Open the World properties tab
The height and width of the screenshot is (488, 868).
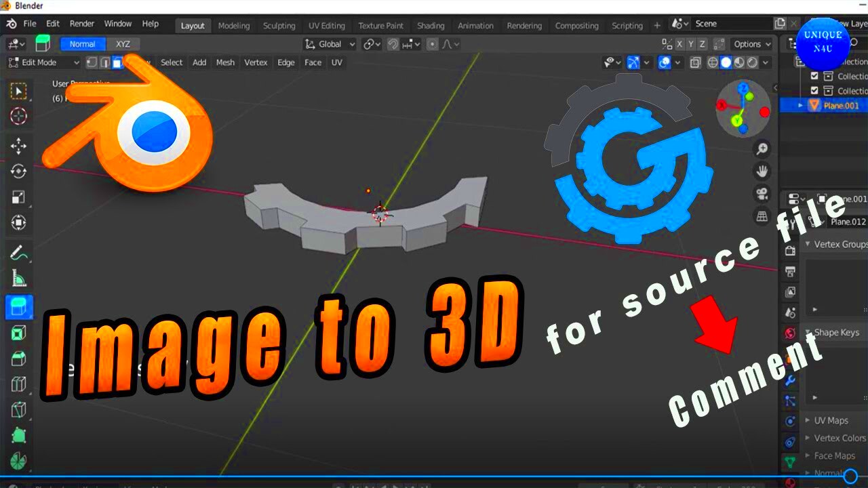(x=790, y=333)
